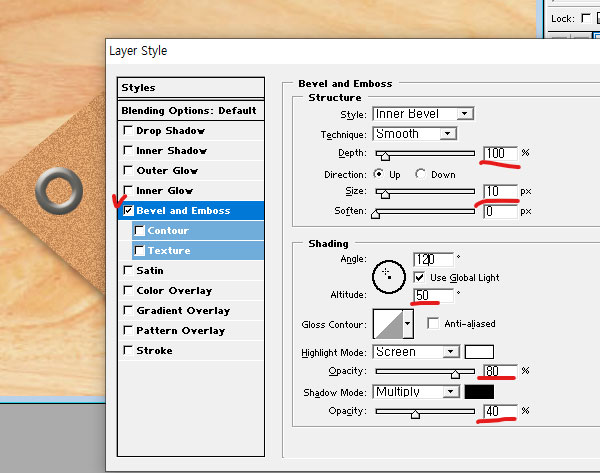
Task: Click the Gloss Contour thumbnail preview
Action: (x=388, y=324)
